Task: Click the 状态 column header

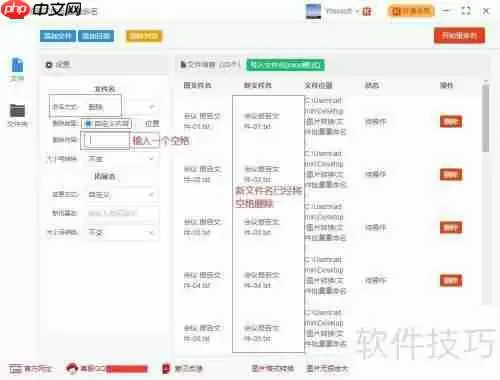Action: 372,85
